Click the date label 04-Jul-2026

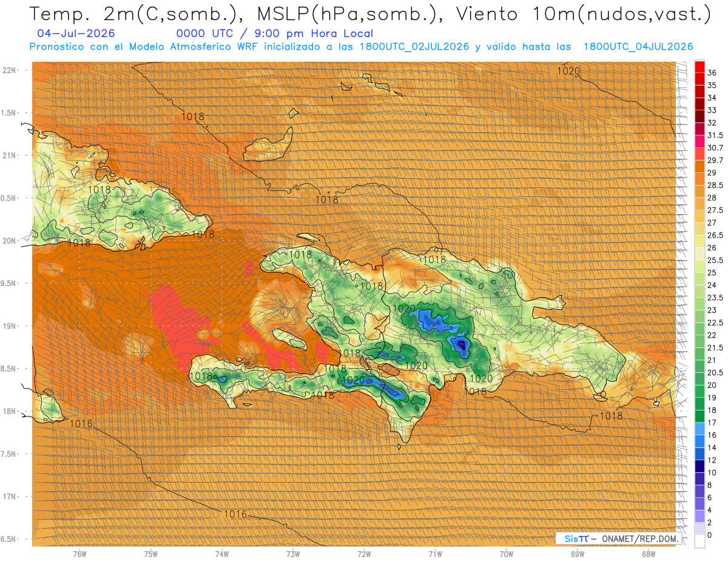pos(76,33)
